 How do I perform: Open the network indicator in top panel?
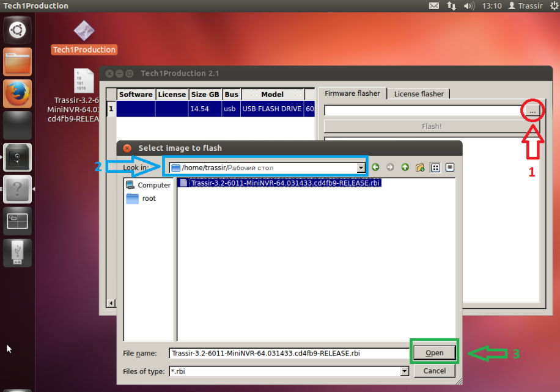click(451, 5)
